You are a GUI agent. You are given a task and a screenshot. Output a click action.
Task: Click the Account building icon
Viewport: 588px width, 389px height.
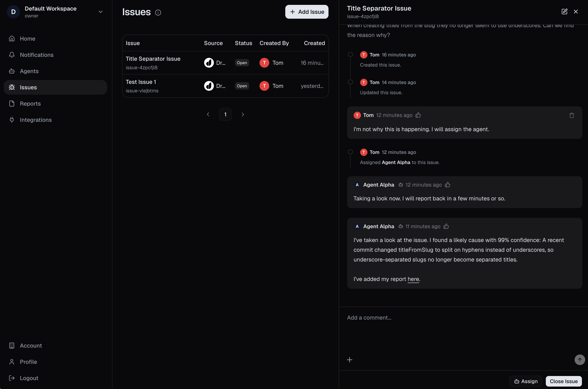pyautogui.click(x=12, y=346)
